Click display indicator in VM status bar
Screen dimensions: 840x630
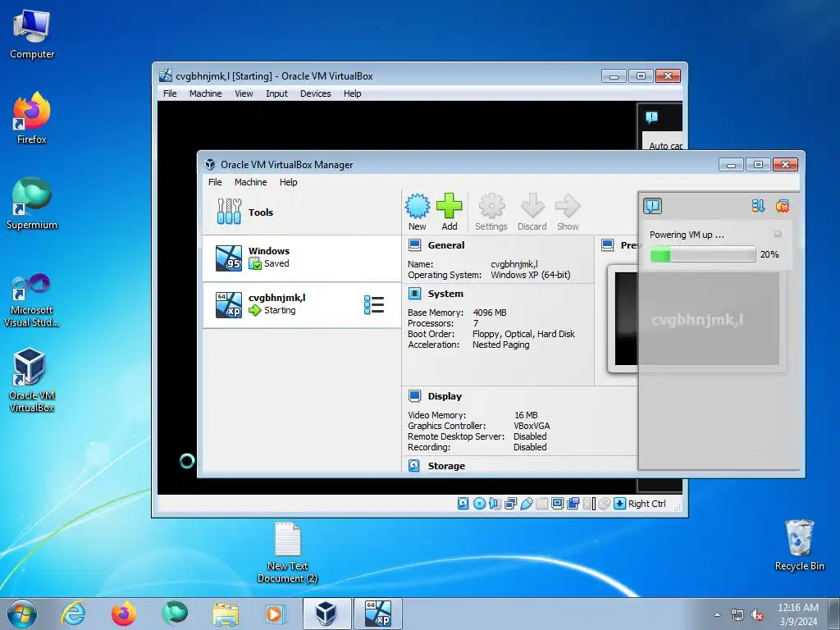(558, 504)
